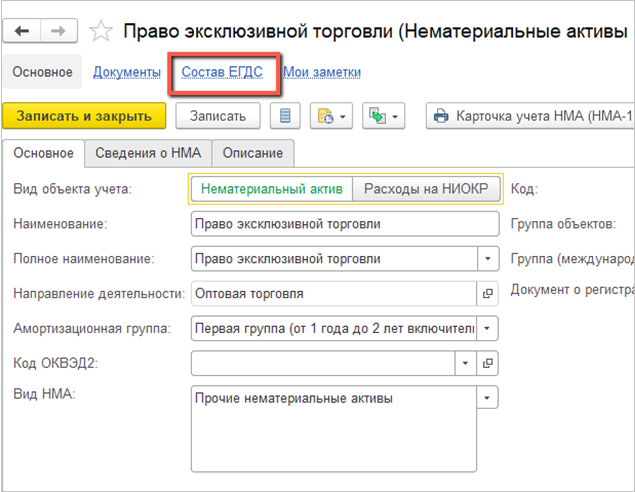Image resolution: width=635 pixels, height=492 pixels.
Task: Select Расходы на НИОКР object type
Action: click(426, 188)
